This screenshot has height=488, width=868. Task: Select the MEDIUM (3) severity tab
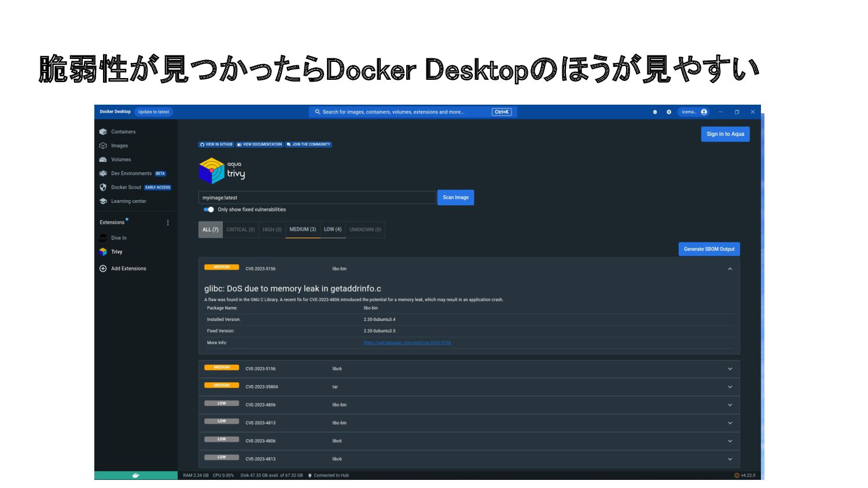303,230
